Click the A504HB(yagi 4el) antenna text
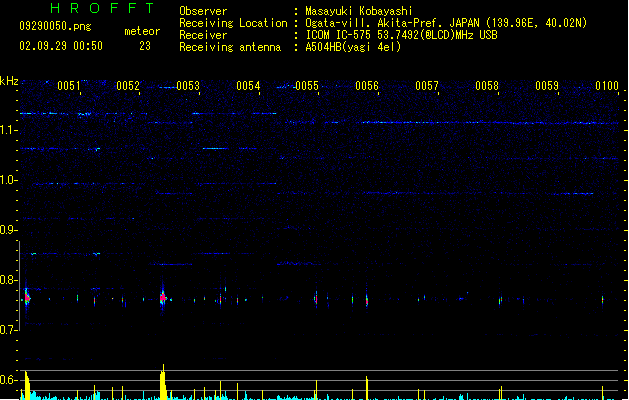The image size is (629, 400). click(353, 47)
